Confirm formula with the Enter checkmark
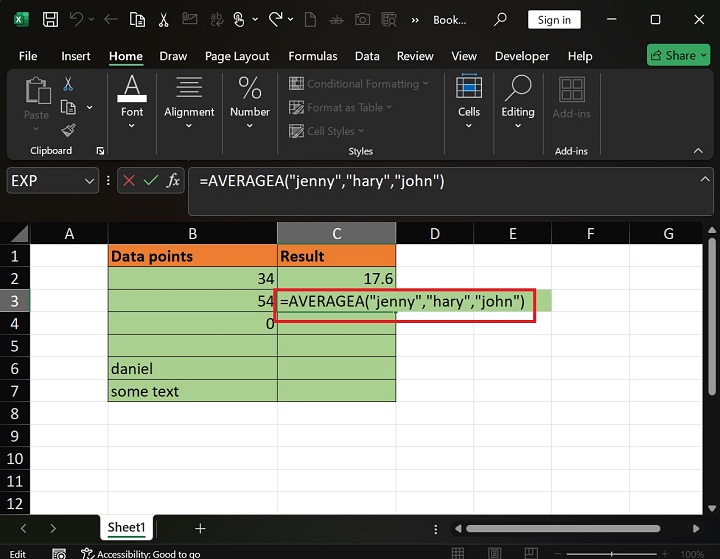 151,181
